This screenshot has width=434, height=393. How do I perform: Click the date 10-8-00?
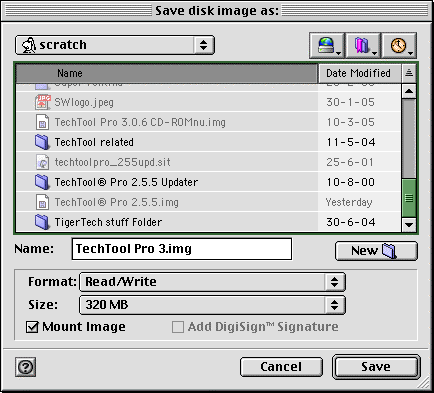[351, 182]
